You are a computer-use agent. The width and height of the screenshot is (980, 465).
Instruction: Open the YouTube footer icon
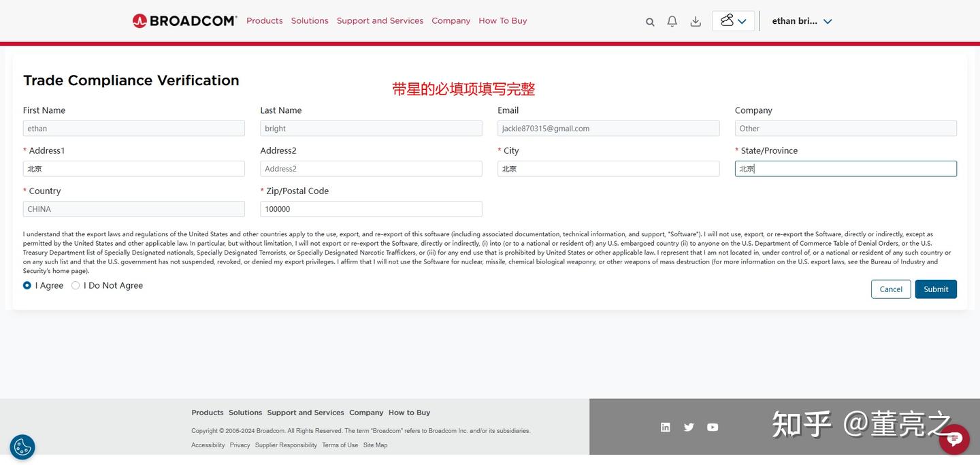[713, 427]
